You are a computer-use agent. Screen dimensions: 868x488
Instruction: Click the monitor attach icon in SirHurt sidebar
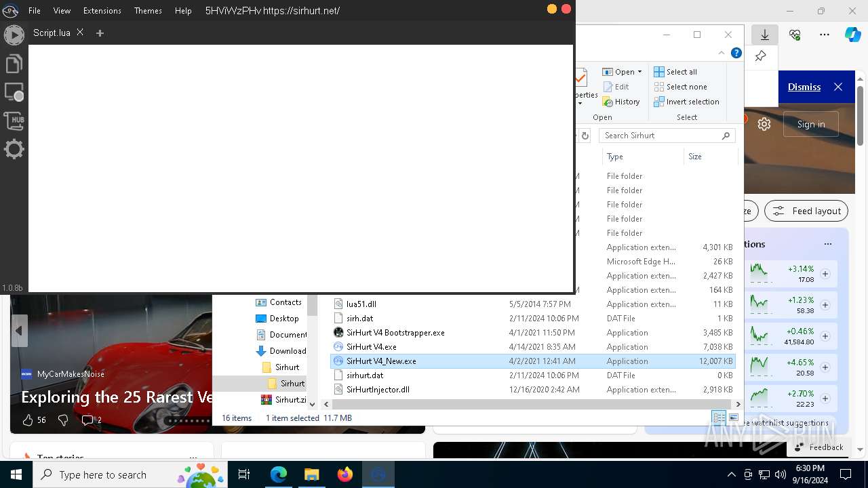14,92
